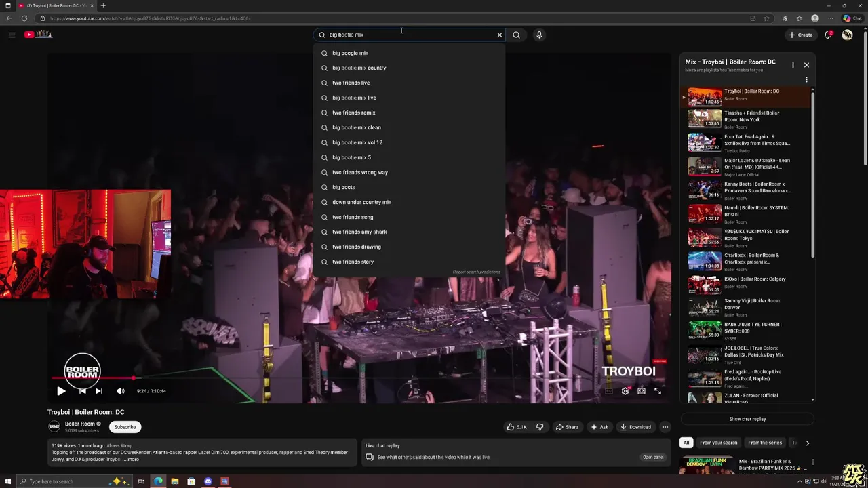Open player settings gear
The width and height of the screenshot is (868, 488).
point(625,391)
